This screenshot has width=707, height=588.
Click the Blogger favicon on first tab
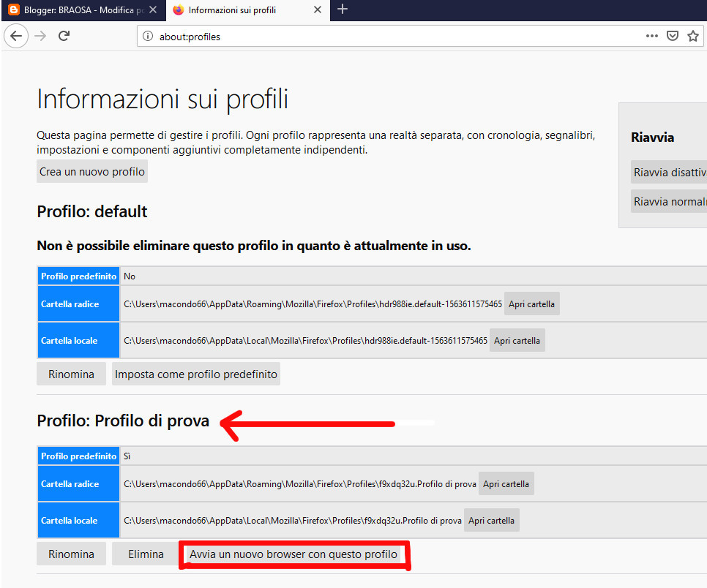[14, 10]
